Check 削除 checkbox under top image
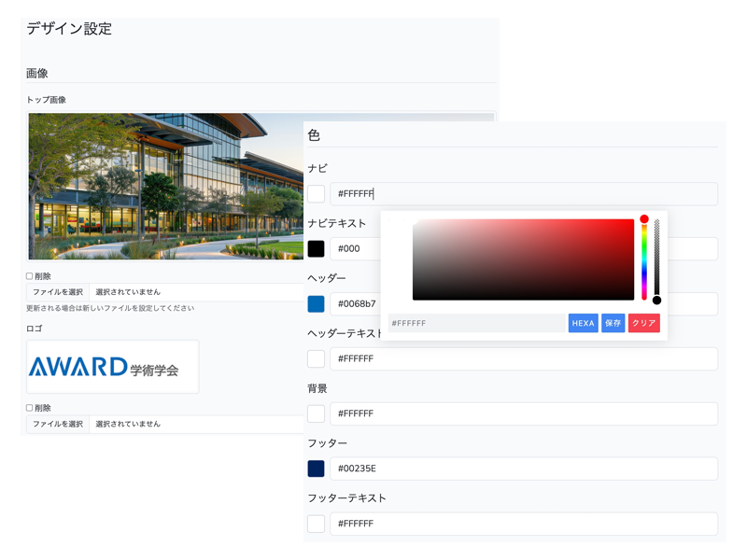 click(x=30, y=276)
